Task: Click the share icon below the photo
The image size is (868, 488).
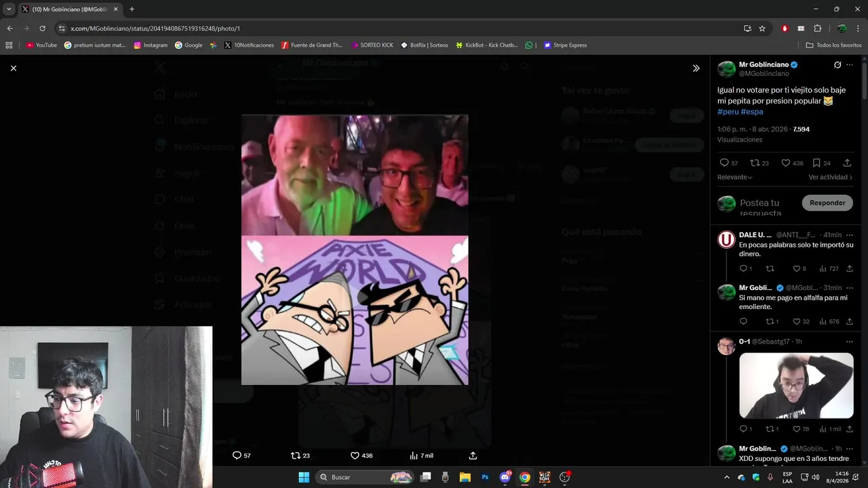Action: pyautogui.click(x=473, y=455)
